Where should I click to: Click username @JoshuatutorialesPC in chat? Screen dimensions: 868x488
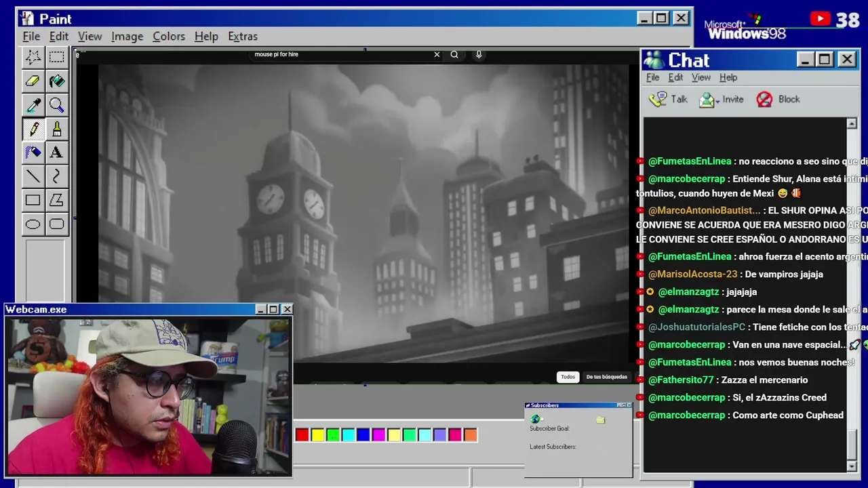pos(696,327)
